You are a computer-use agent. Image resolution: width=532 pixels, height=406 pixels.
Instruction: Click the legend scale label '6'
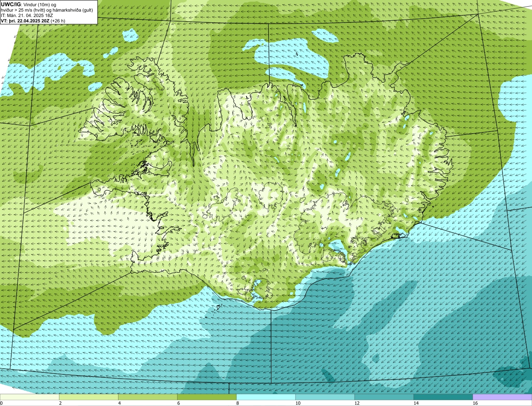(179, 403)
